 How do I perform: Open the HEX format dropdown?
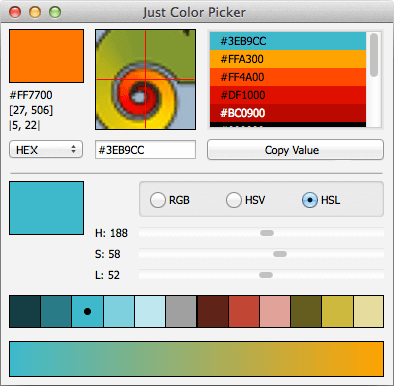[46, 149]
